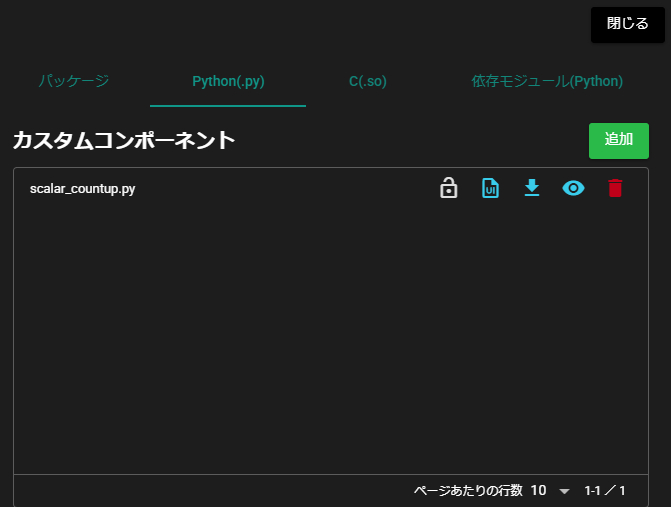Click the カスタムコンポーネント heading
Viewport: 671px width, 507px height.
point(123,140)
